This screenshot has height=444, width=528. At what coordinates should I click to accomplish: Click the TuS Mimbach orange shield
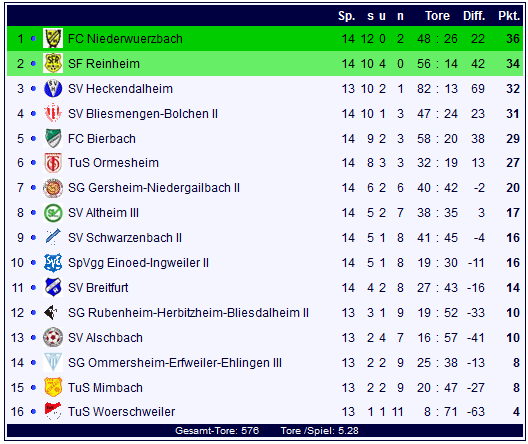tap(53, 387)
